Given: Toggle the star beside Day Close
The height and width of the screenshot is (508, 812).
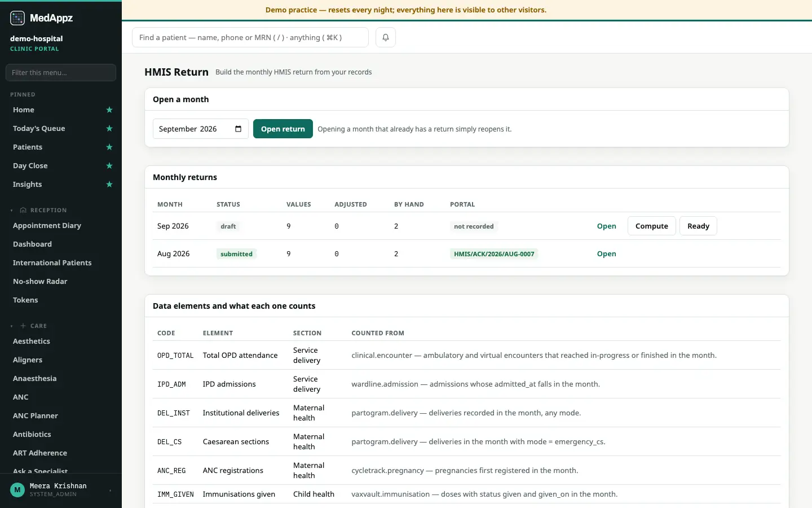Looking at the screenshot, I should pyautogui.click(x=109, y=166).
